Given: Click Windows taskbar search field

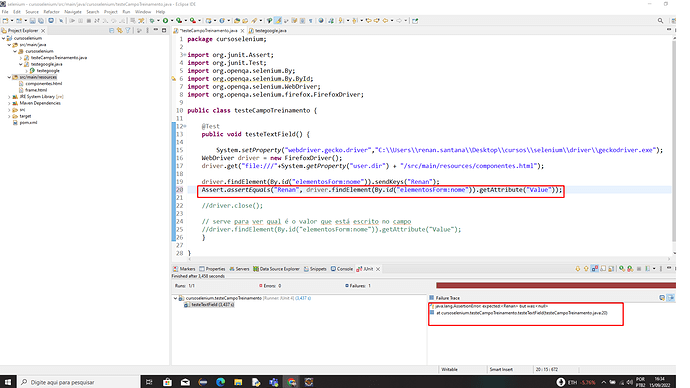Looking at the screenshot, I should [x=78, y=382].
